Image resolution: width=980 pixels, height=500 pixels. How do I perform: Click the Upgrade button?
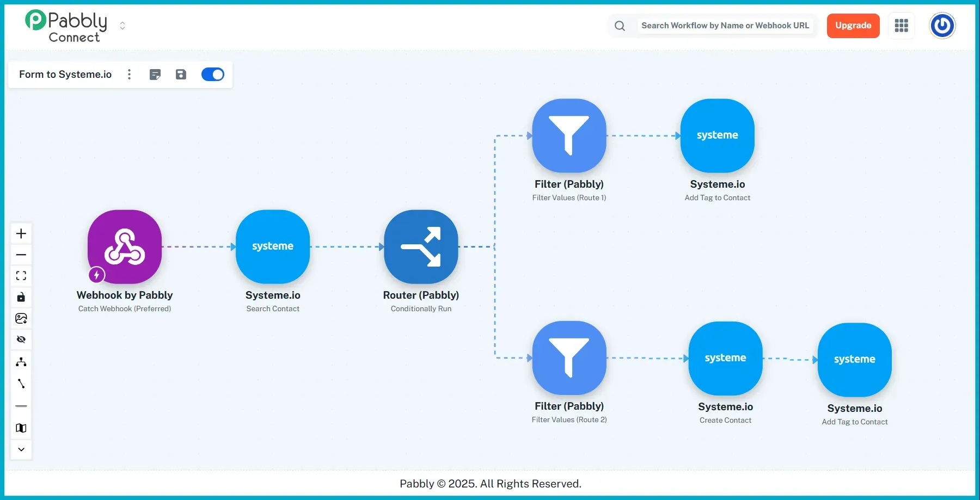(x=853, y=26)
